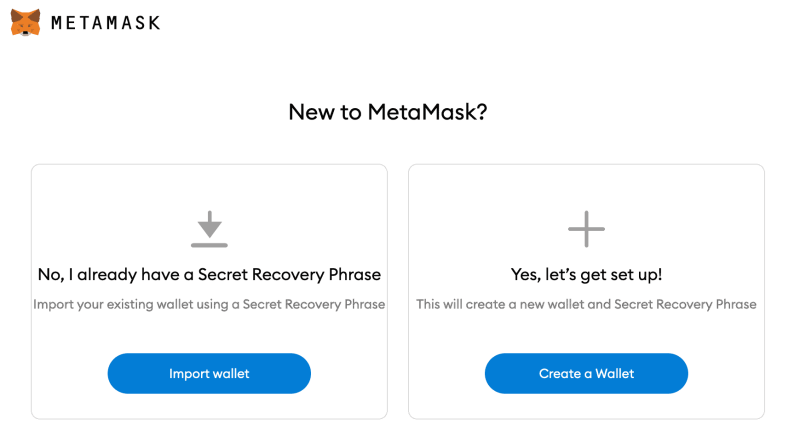The height and width of the screenshot is (448, 800).
Task: Click the word "Create" on the blue button
Action: (560, 374)
